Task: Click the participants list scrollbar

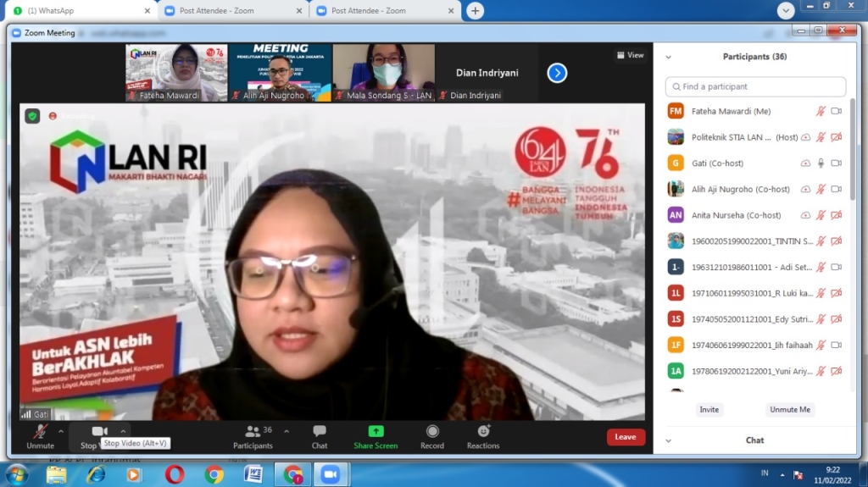Action: (853, 149)
